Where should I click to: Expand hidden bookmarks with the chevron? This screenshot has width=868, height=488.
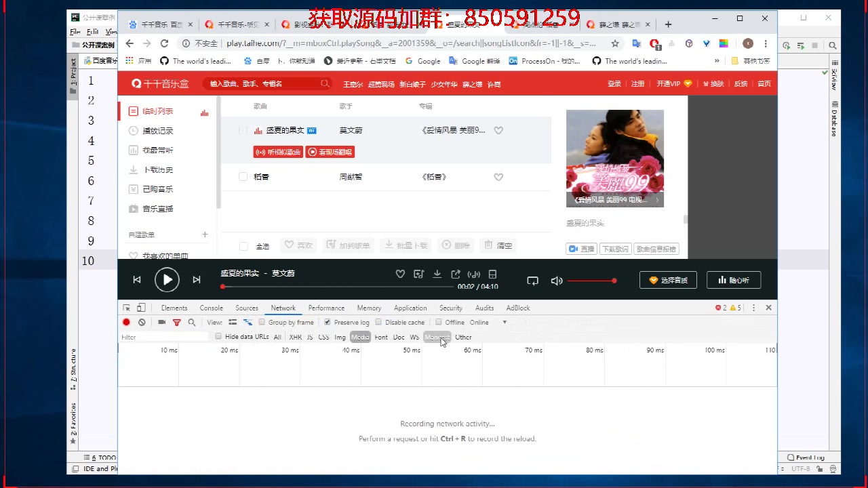pos(717,60)
